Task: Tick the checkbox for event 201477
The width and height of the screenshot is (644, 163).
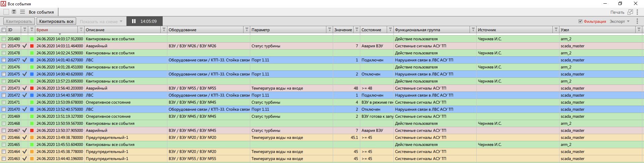Action: point(4,60)
